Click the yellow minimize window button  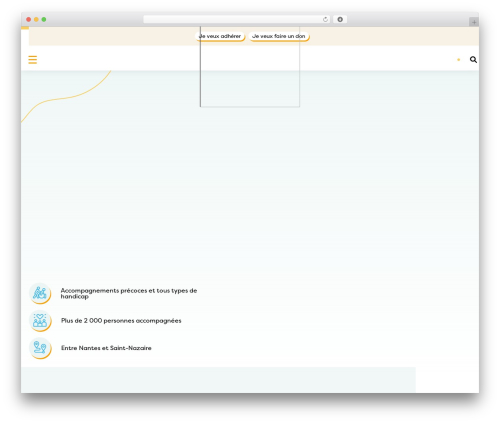[x=36, y=19]
